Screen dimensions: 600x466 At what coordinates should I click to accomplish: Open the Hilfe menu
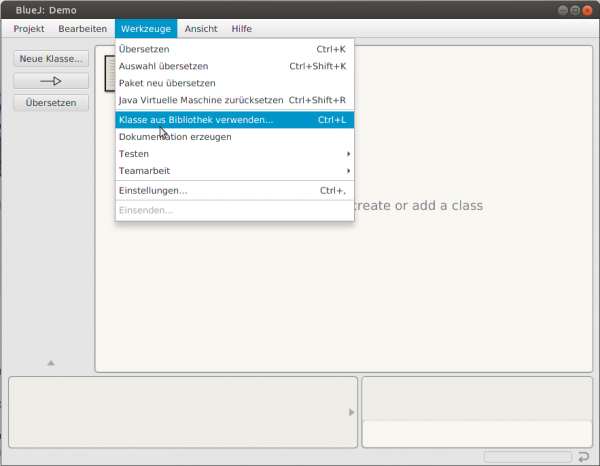point(241,29)
